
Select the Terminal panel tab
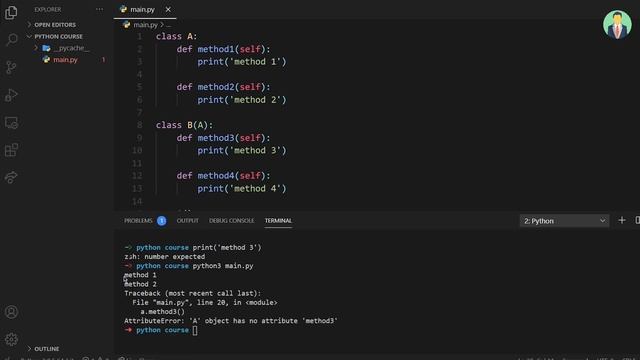[x=278, y=220]
